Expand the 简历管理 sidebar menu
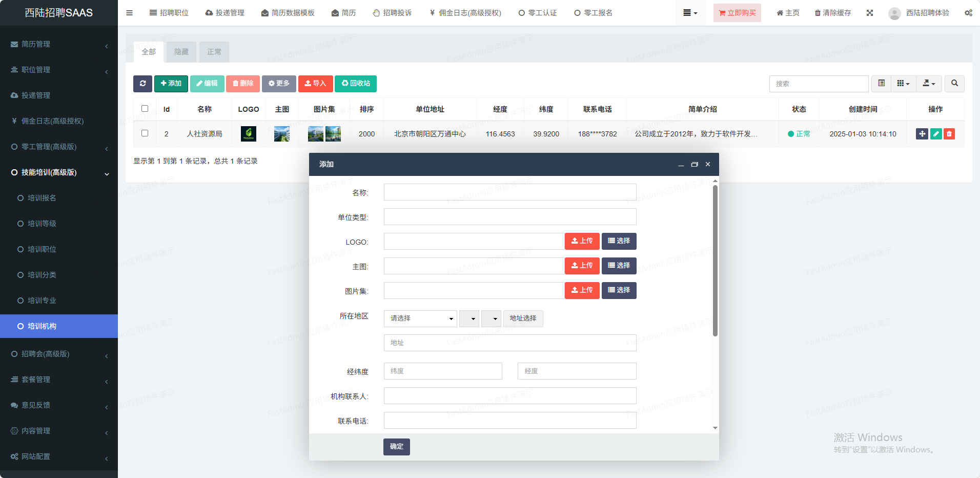 click(59, 44)
